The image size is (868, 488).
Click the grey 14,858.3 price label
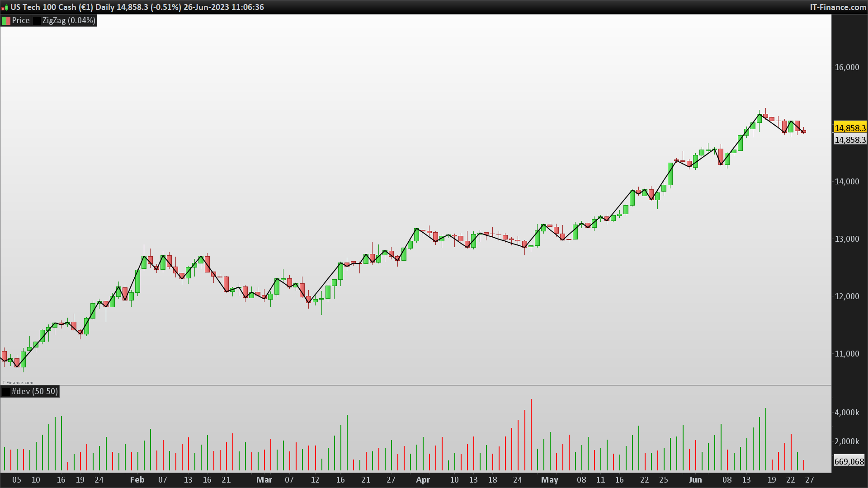850,140
